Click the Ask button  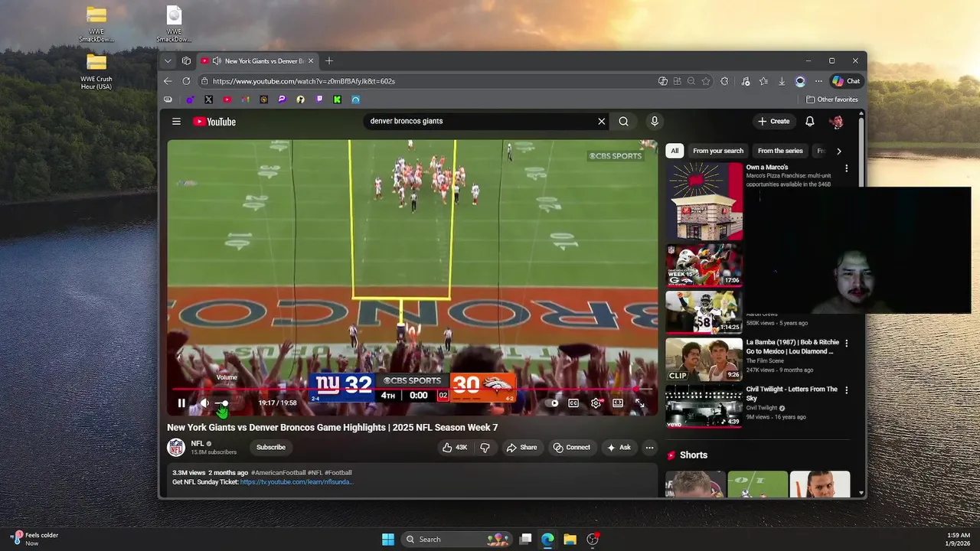(619, 448)
